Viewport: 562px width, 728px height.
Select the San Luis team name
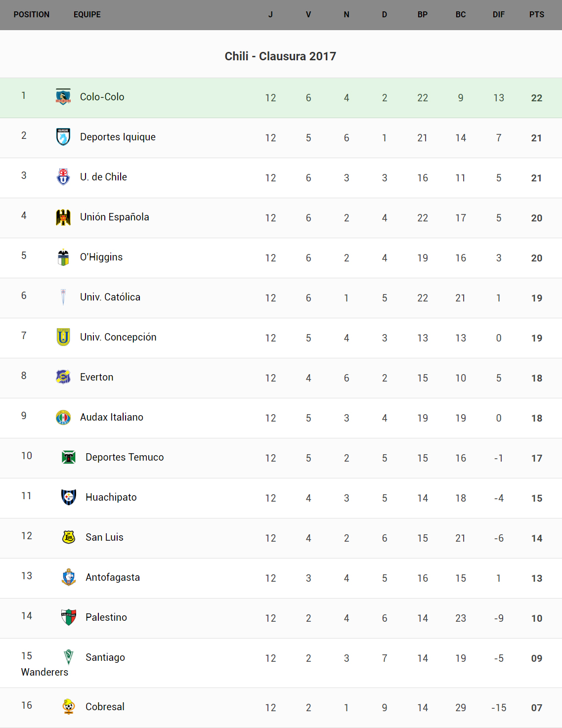pos(104,537)
